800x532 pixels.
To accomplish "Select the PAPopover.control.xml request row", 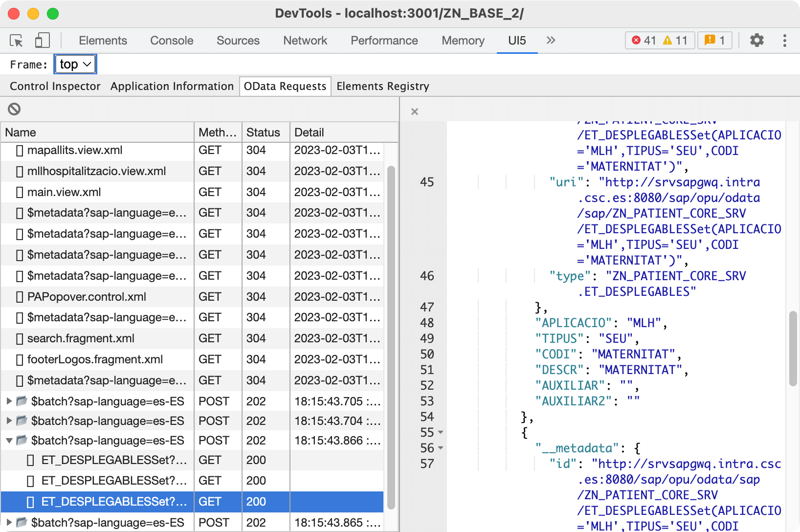I will click(x=87, y=297).
